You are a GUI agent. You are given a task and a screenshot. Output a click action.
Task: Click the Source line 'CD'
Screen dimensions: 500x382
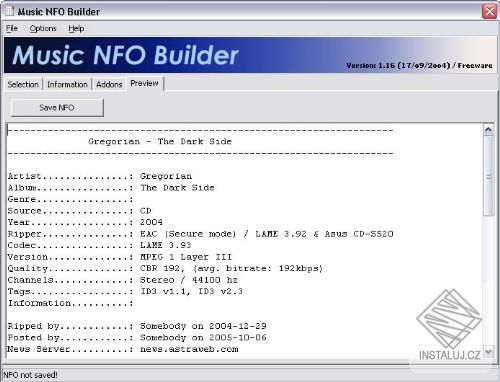[x=80, y=211]
